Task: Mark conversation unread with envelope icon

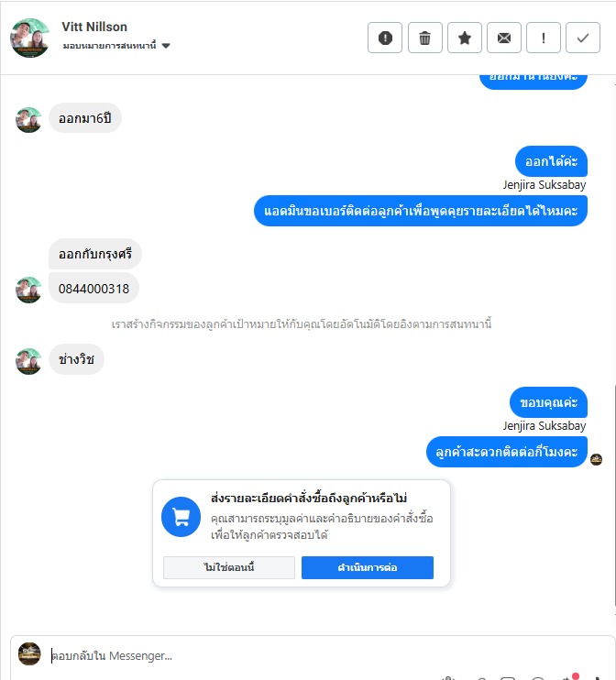Action: click(504, 38)
